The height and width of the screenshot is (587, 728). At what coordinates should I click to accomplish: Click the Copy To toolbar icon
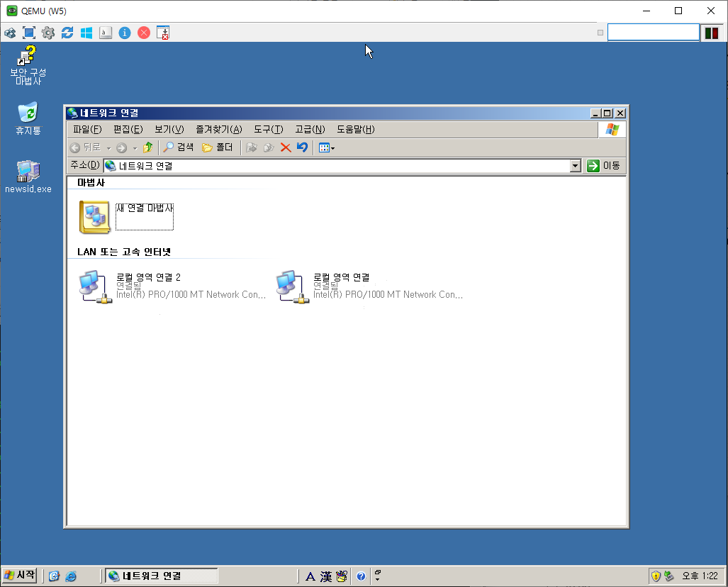[269, 147]
